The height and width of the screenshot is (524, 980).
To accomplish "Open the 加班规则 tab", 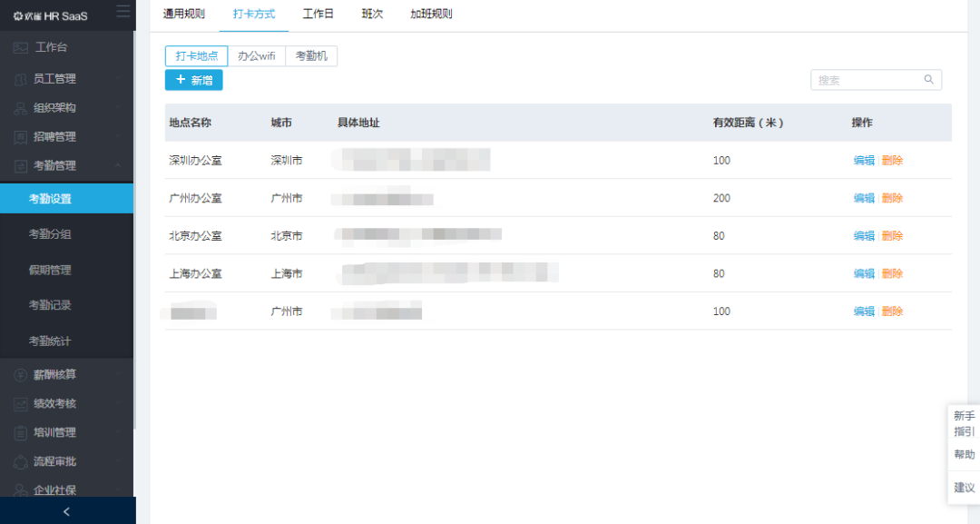I will coord(431,14).
